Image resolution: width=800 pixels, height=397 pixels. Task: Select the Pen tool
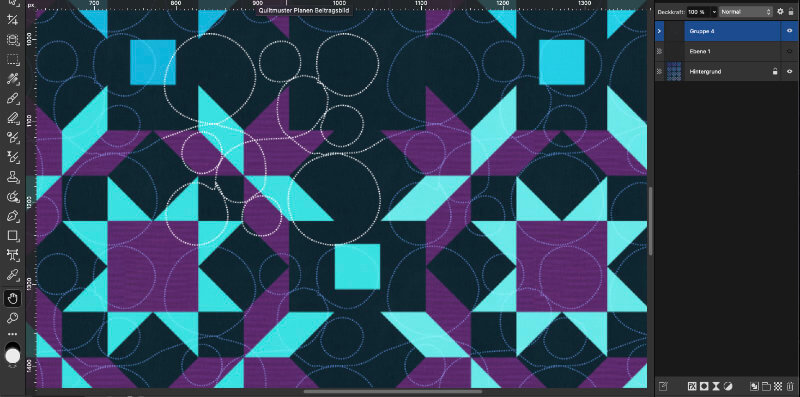tap(12, 216)
